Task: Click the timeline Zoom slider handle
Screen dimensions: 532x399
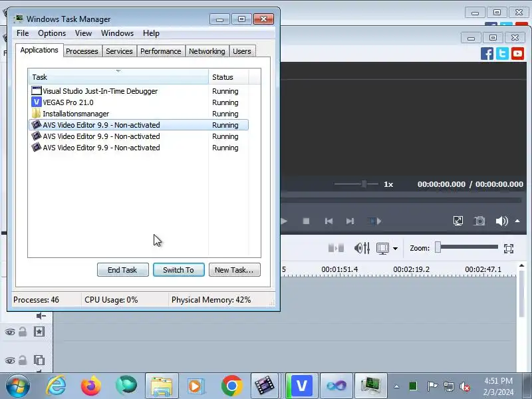Action: click(438, 247)
